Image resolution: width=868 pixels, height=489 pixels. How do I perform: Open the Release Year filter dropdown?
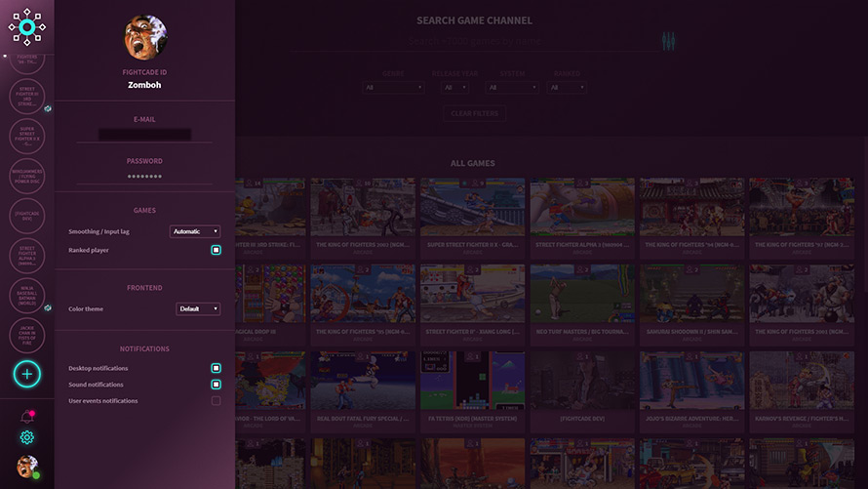[455, 88]
